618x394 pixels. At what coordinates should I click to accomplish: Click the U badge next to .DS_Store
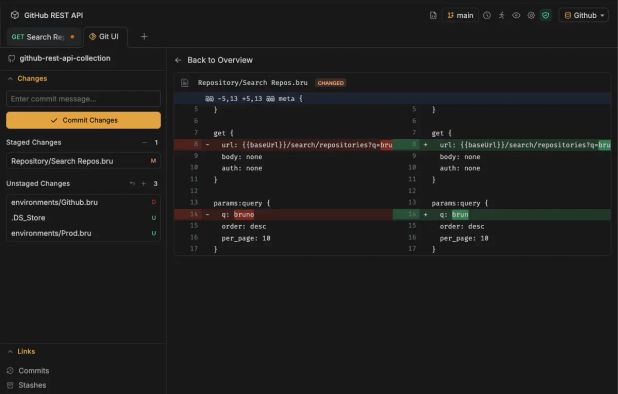[154, 218]
